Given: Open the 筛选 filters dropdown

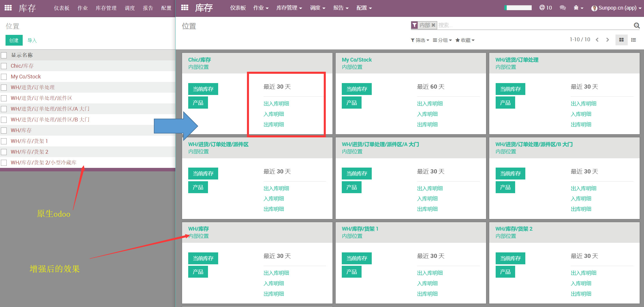Looking at the screenshot, I should pyautogui.click(x=420, y=40).
